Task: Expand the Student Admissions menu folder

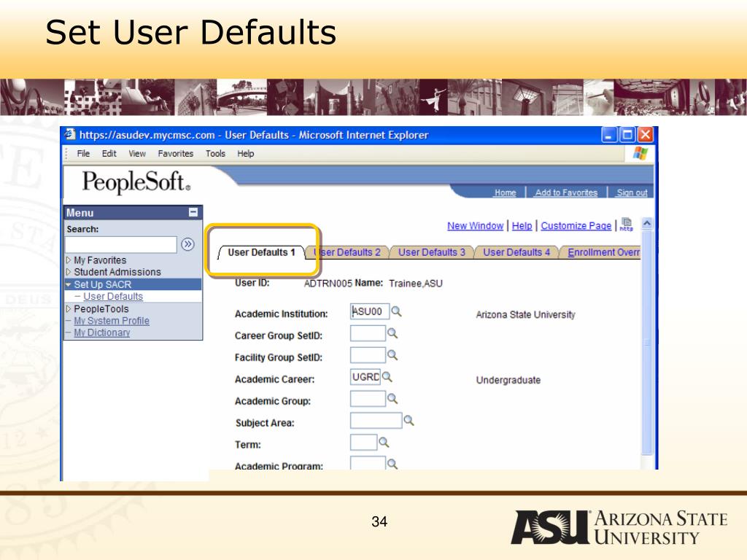Action: (69, 272)
